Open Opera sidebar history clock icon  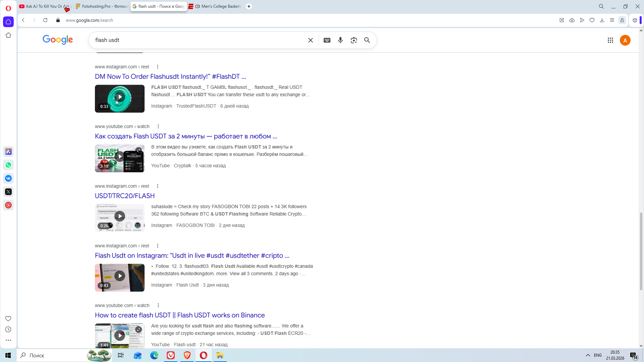tap(8, 329)
